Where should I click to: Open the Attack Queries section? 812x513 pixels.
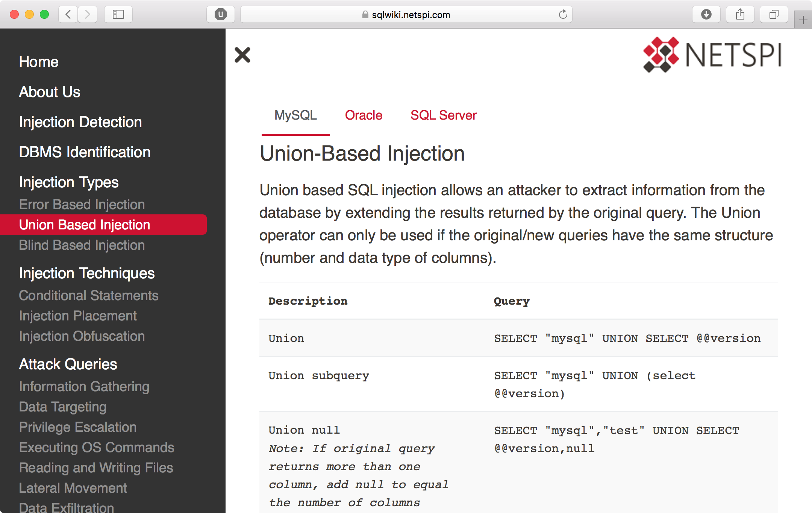(68, 364)
